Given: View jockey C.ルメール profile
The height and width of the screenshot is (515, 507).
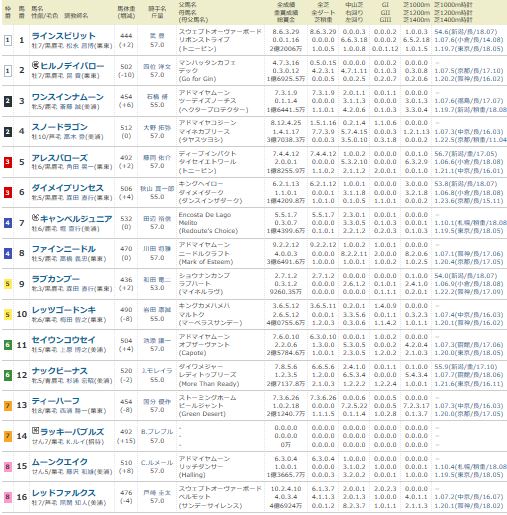Looking at the screenshot, I should [157, 463].
